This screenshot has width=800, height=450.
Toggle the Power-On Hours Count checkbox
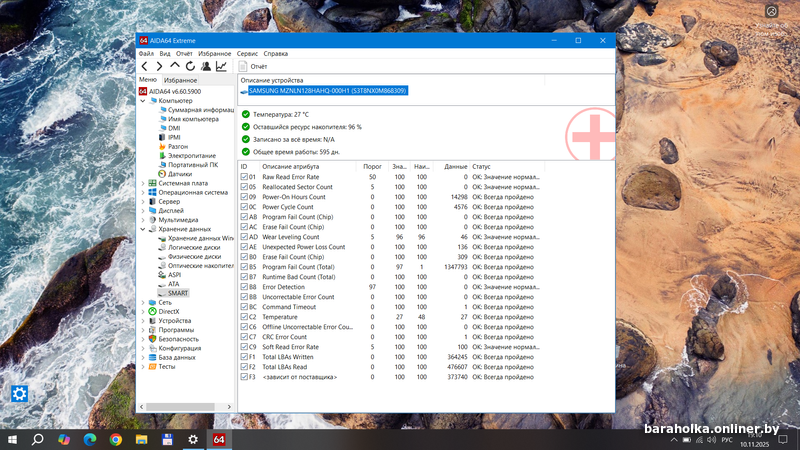point(244,197)
